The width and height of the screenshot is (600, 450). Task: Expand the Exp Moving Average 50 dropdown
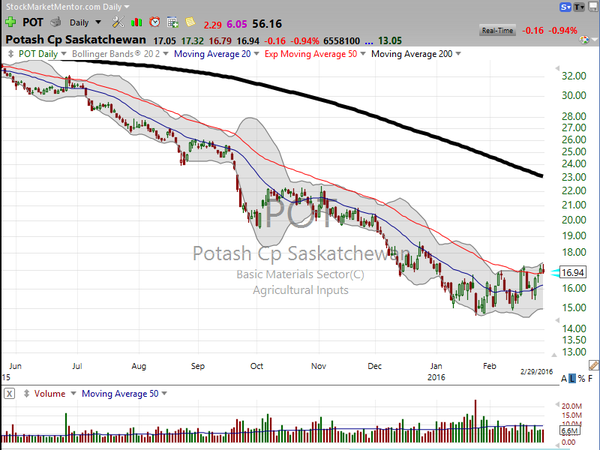click(x=363, y=54)
